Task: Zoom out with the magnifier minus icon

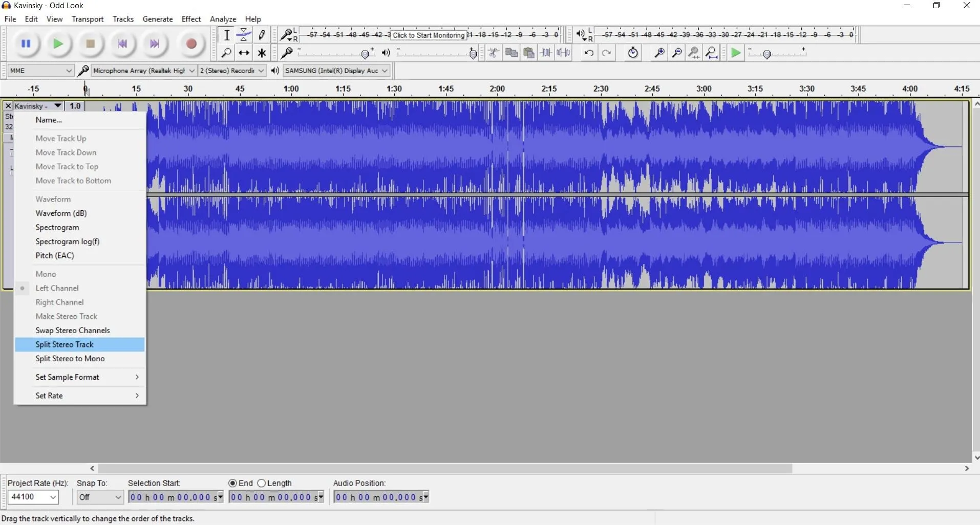Action: pos(677,53)
